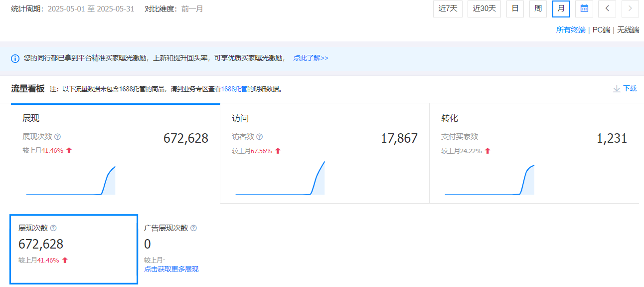Viewport: 644px width, 287px height.
Task: Open the 点击获取更多展现 link
Action: coord(171,270)
